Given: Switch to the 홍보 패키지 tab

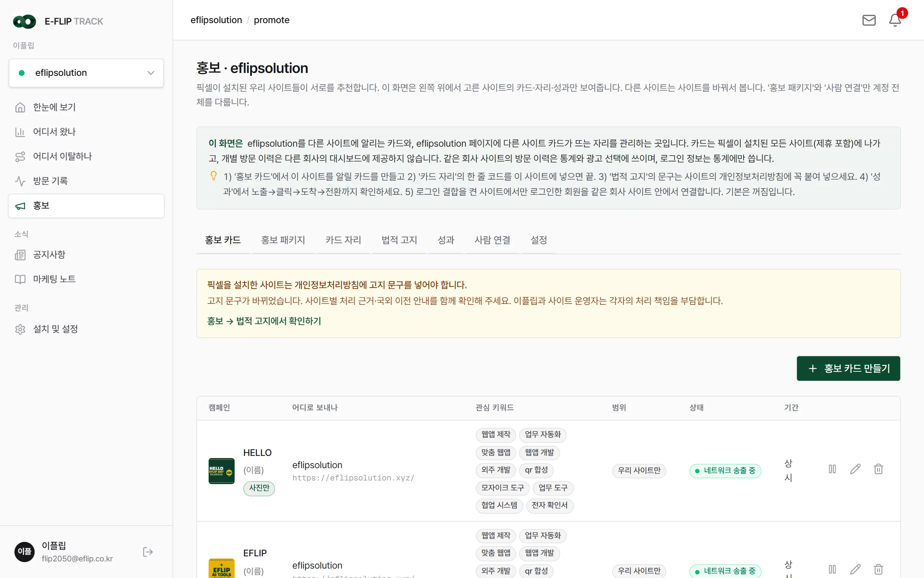Looking at the screenshot, I should click(x=283, y=240).
